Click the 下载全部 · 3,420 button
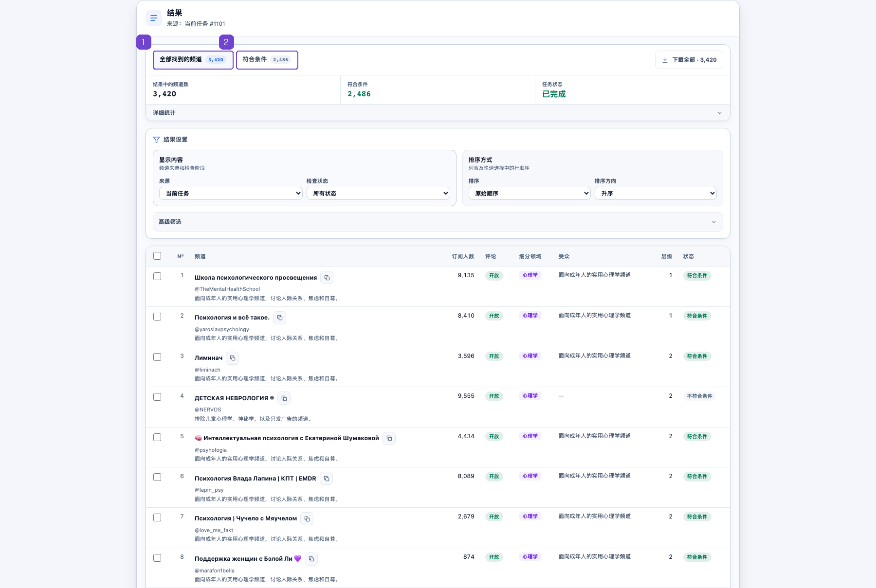This screenshot has width=876, height=588. [689, 60]
